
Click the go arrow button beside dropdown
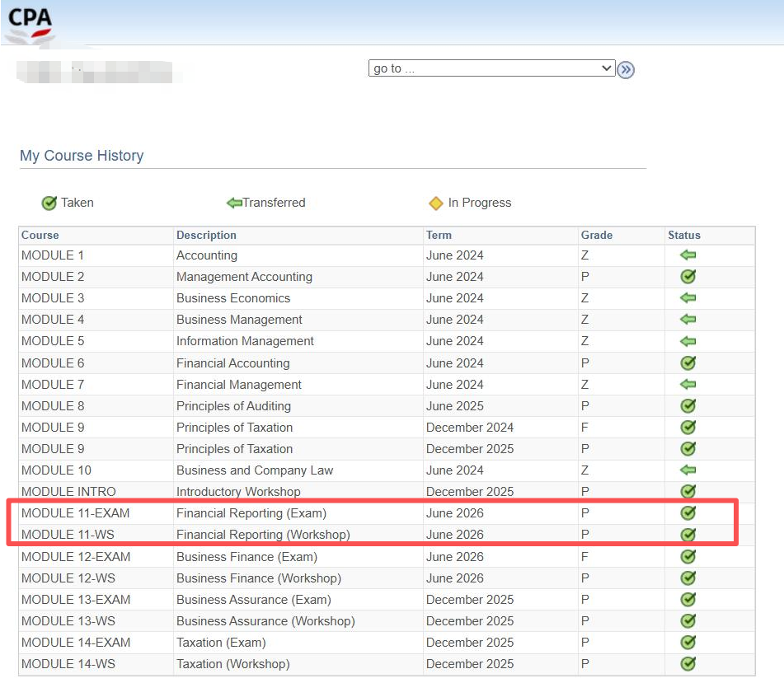coord(626,70)
